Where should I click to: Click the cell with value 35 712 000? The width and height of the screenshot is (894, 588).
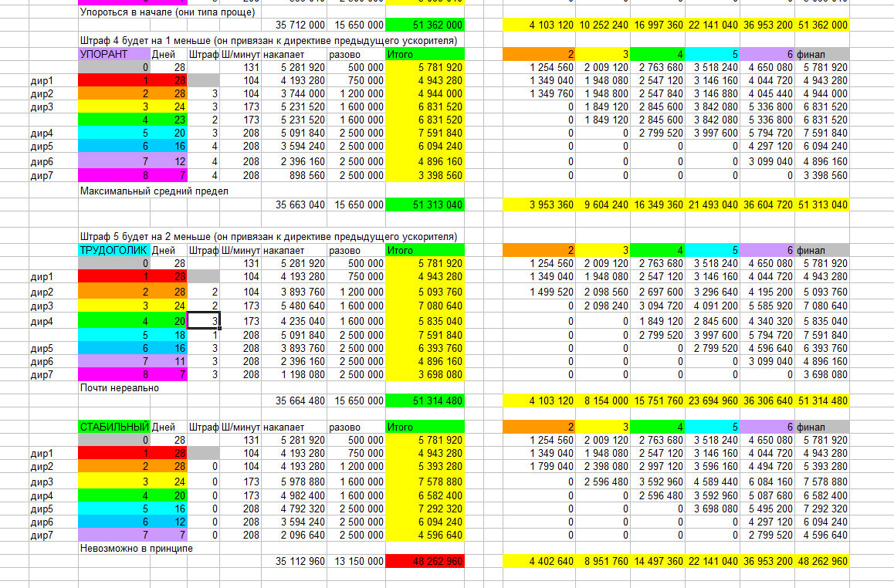pos(294,25)
